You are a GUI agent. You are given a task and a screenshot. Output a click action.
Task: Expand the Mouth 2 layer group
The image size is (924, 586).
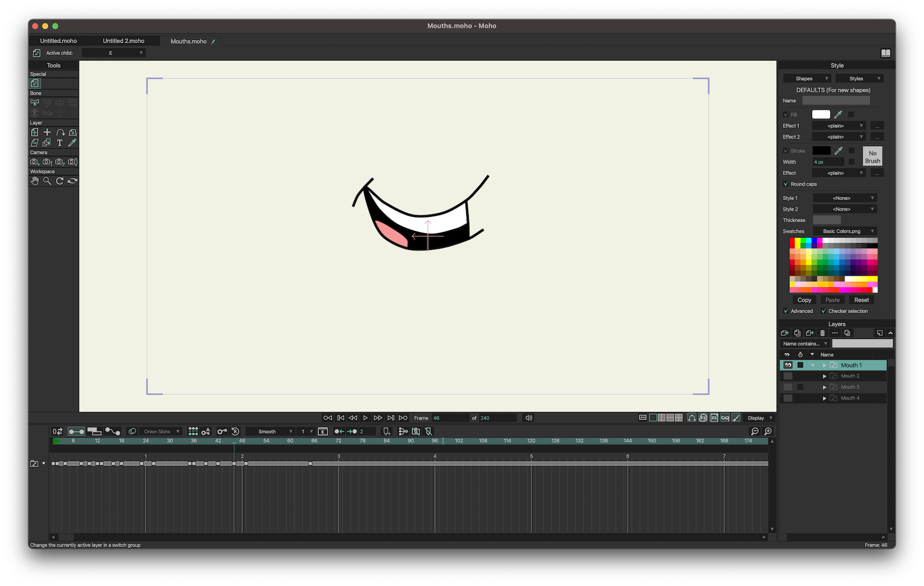click(x=824, y=376)
